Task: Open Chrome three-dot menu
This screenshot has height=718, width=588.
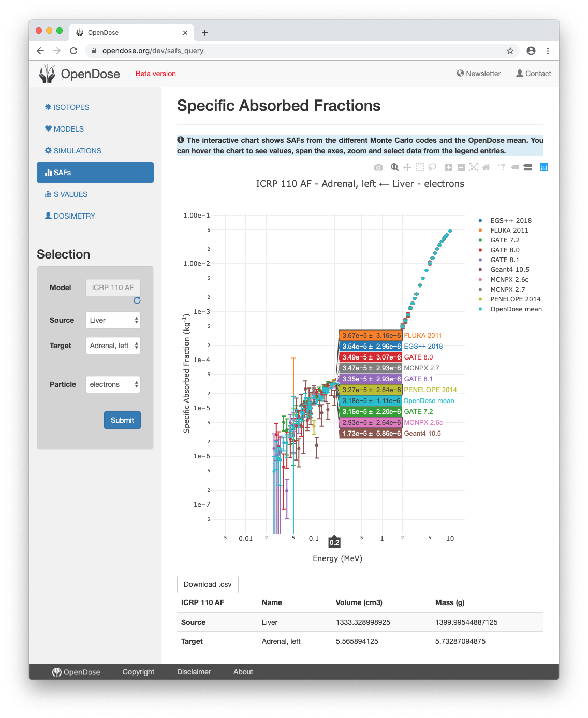Action: 548,51
